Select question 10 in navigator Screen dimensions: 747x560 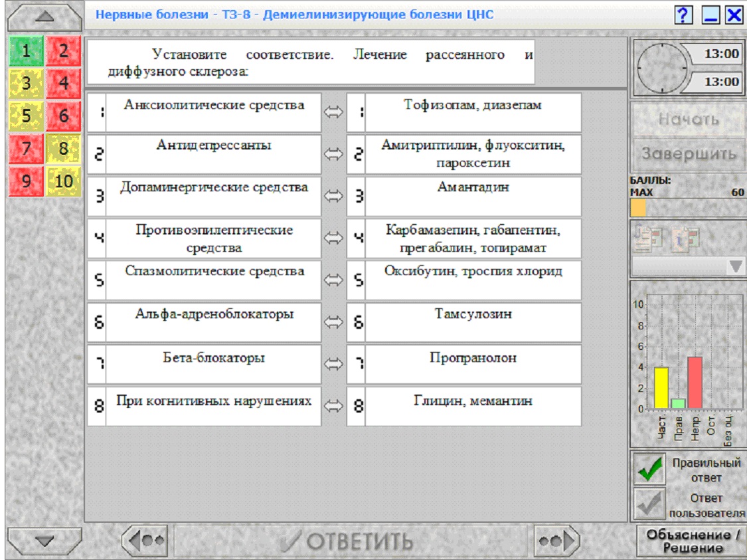coord(63,181)
